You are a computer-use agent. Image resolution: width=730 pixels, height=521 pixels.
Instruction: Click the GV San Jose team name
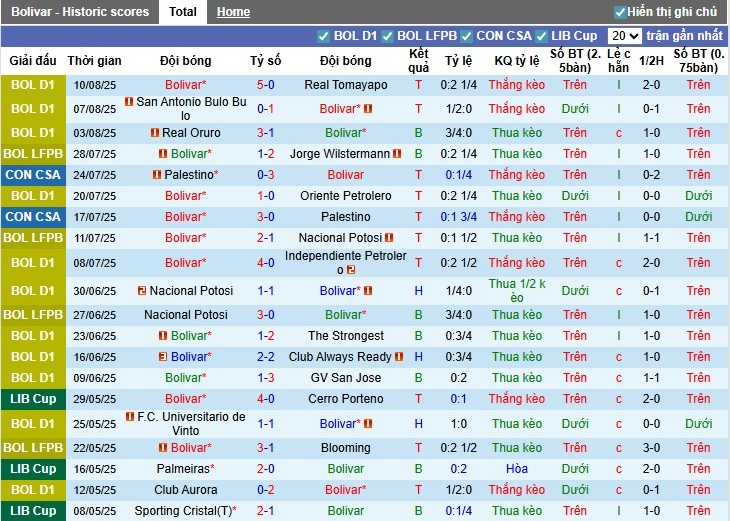(x=345, y=378)
